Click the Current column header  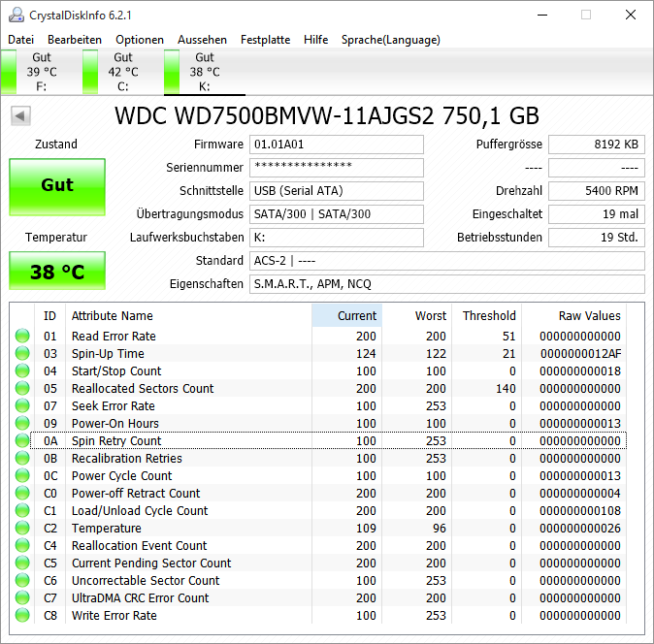(346, 315)
